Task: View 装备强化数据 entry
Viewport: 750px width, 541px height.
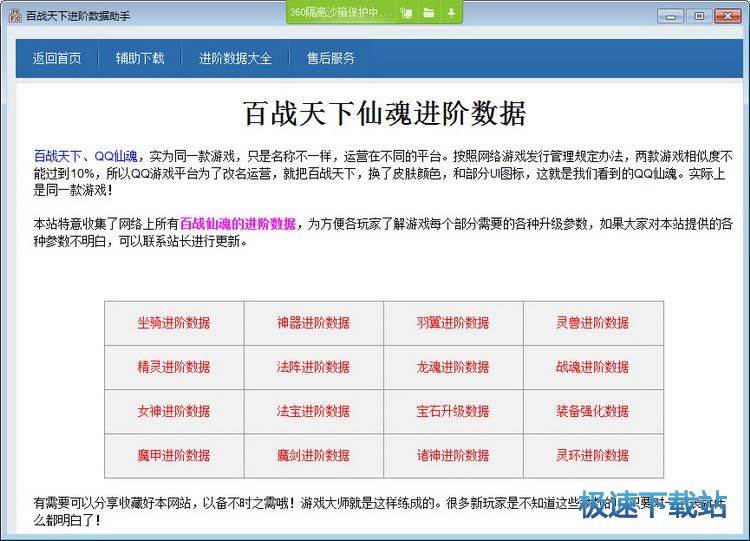Action: tap(593, 411)
